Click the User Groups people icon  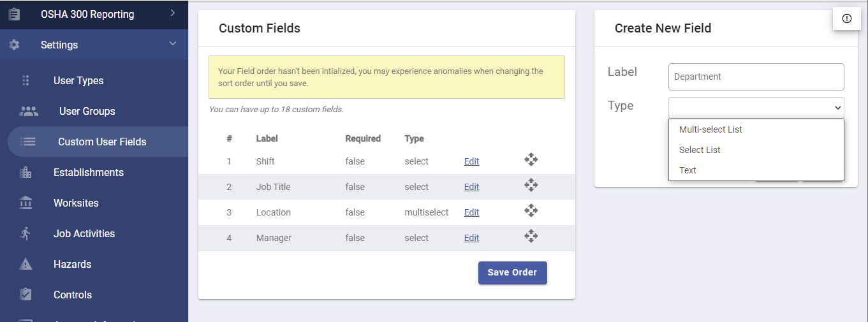click(29, 111)
